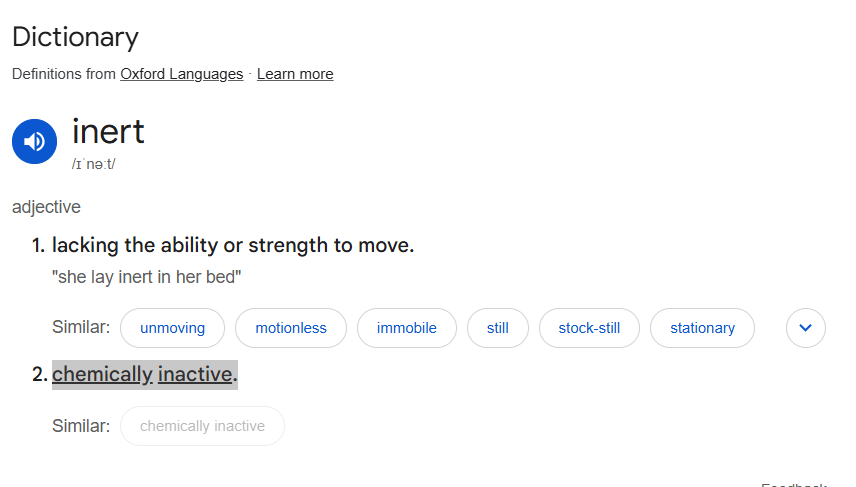856x487 pixels.
Task: Click the Learn more link
Action: [295, 74]
